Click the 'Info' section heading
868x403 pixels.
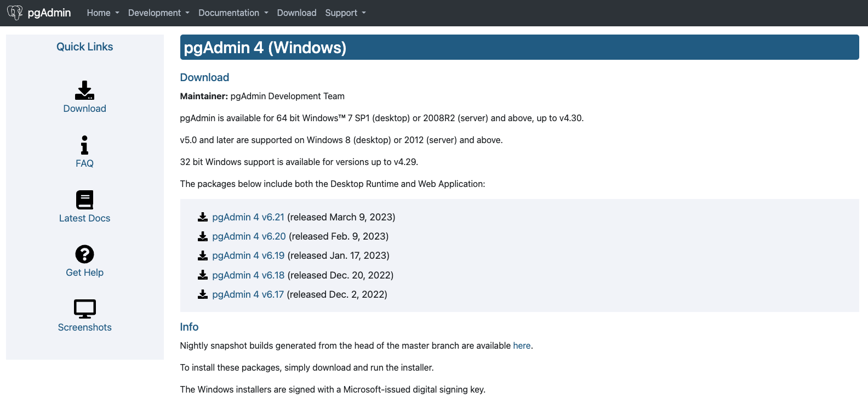189,327
